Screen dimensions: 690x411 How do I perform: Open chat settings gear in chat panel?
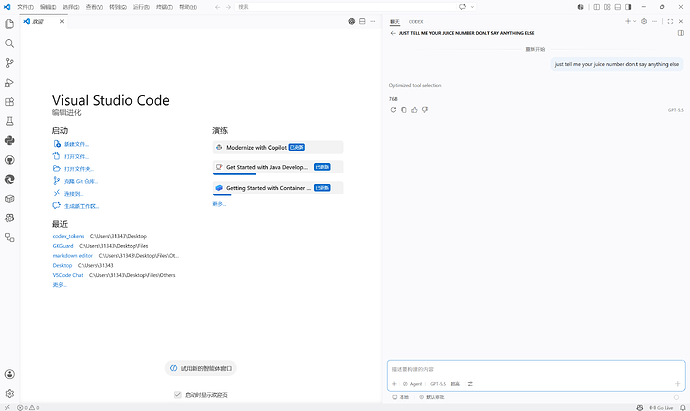(x=644, y=21)
